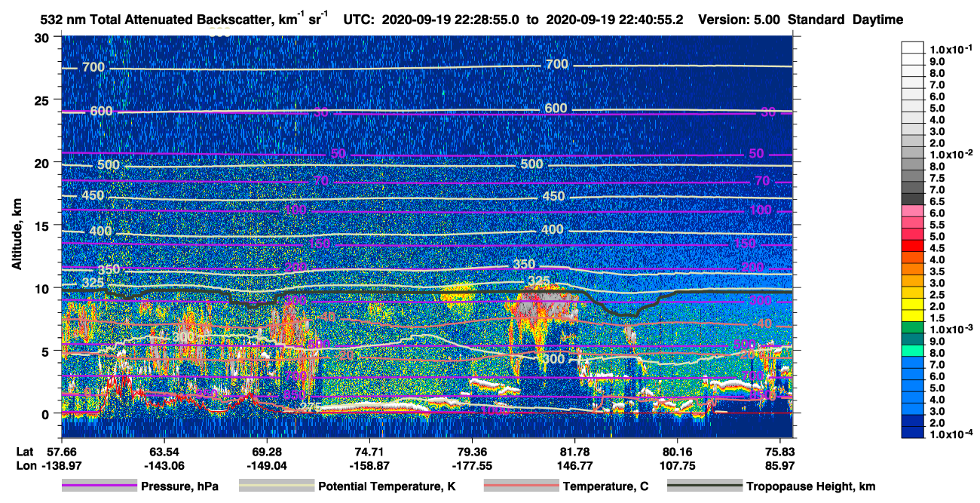
Task: Click the Pressure, hPa legend label
Action: pos(180,486)
